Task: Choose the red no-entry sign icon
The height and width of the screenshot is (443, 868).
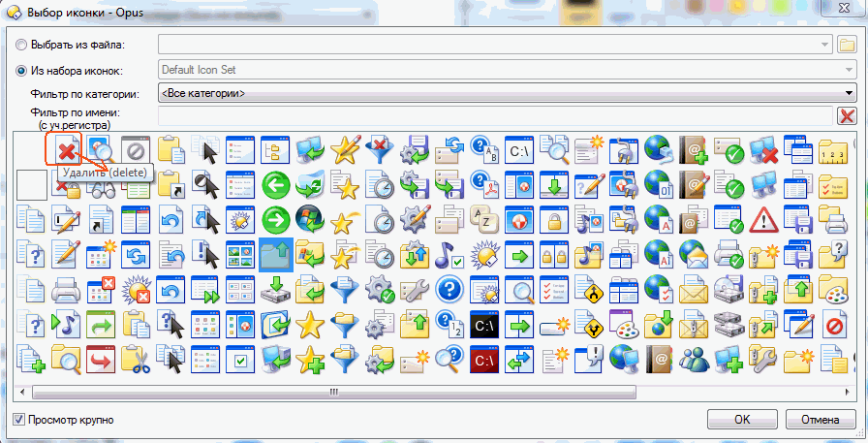Action: click(x=833, y=326)
